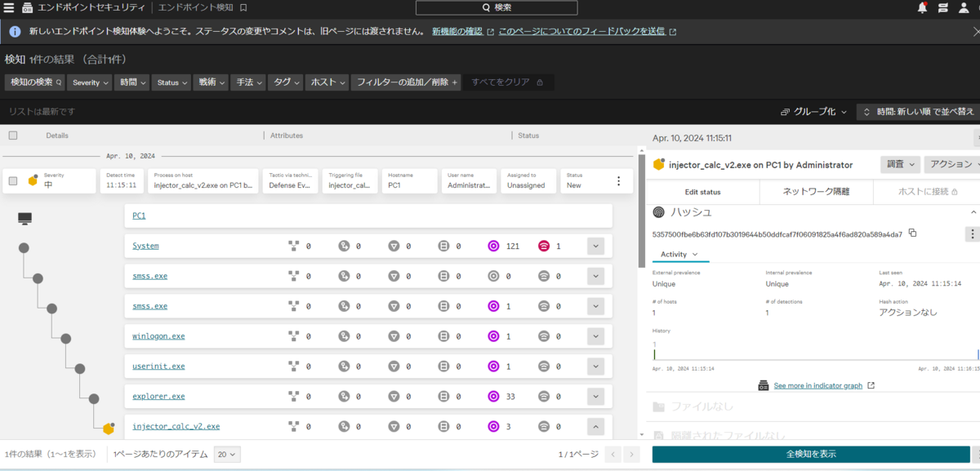The width and height of the screenshot is (980, 471).
Task: Click the down-triangle icon in explorer.exe row
Action: click(394, 397)
